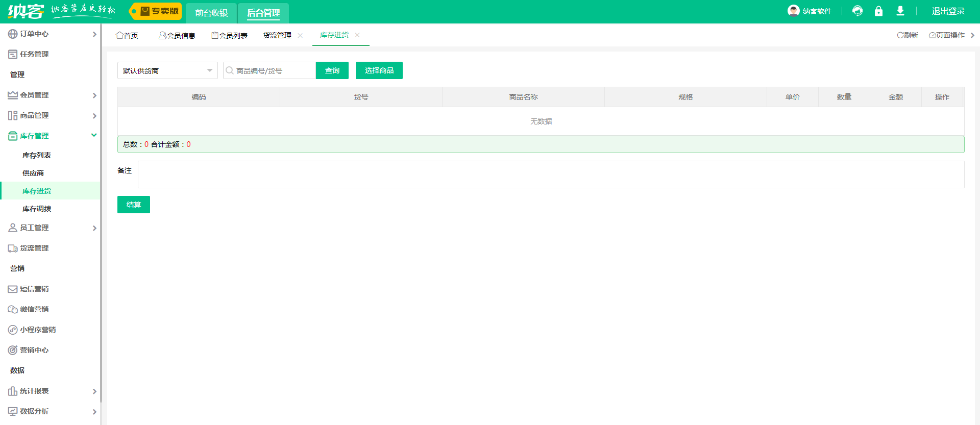Screen dimensions: 980x425
Task: Open the 默认供货商 supplier dropdown
Action: 167,70
